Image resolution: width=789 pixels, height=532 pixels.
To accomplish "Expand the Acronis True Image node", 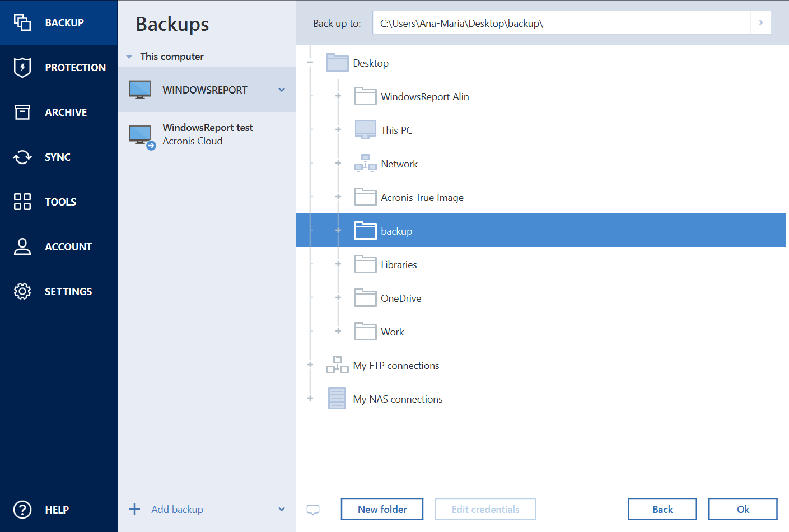I will (x=338, y=197).
